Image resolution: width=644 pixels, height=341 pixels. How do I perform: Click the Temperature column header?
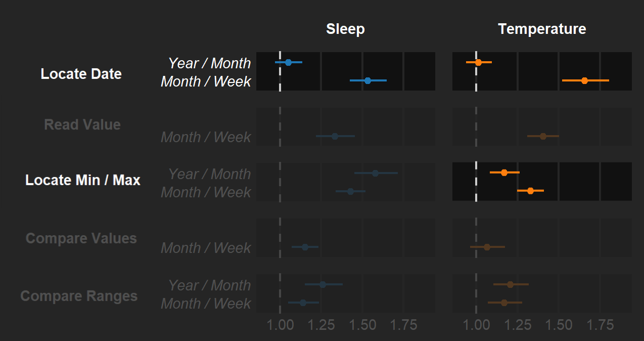click(x=542, y=29)
